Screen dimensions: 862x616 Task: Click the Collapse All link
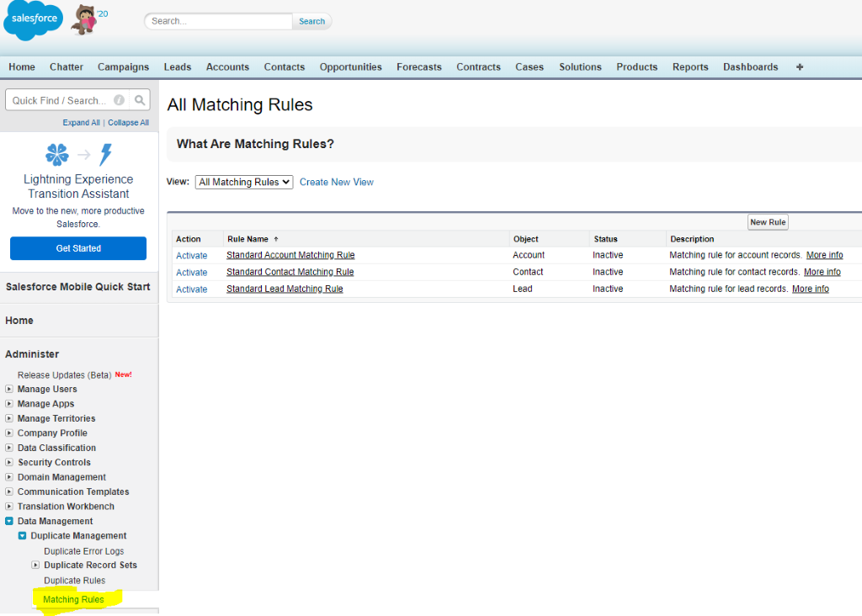click(x=128, y=123)
